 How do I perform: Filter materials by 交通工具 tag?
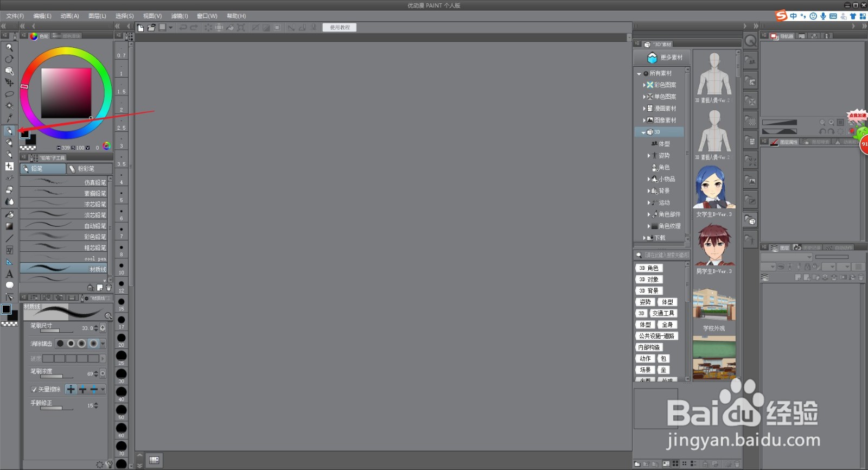663,313
